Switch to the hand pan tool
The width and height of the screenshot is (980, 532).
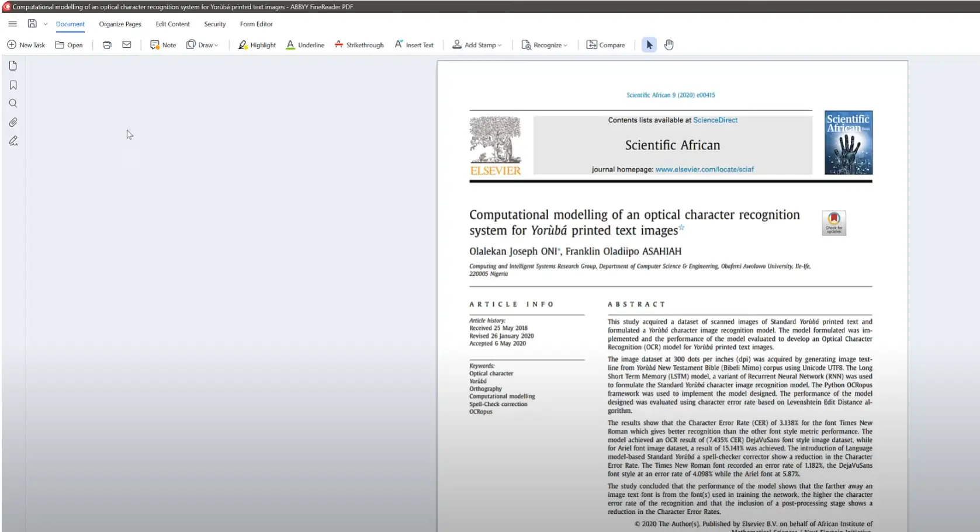coord(669,45)
